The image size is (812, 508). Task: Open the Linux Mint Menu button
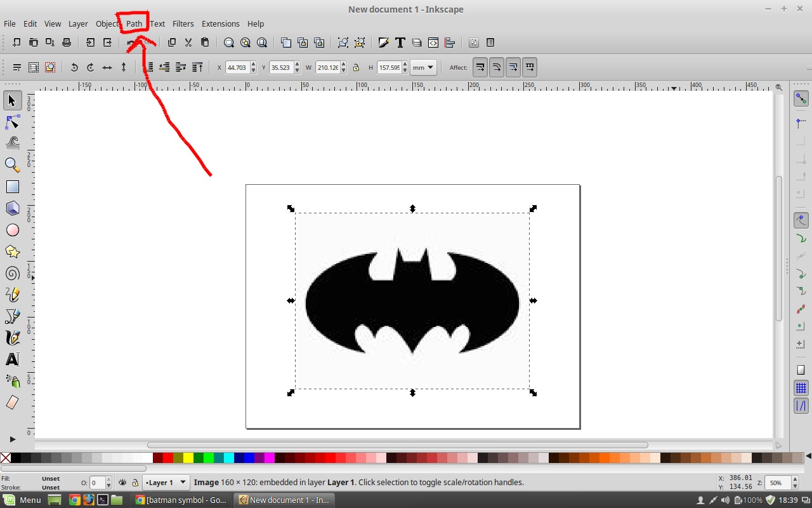(x=23, y=500)
